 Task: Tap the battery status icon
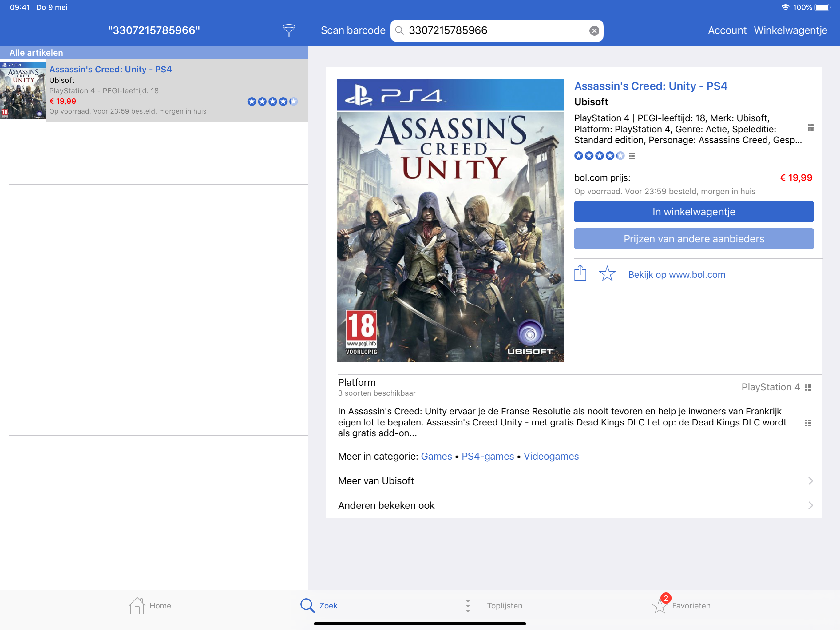pos(822,7)
